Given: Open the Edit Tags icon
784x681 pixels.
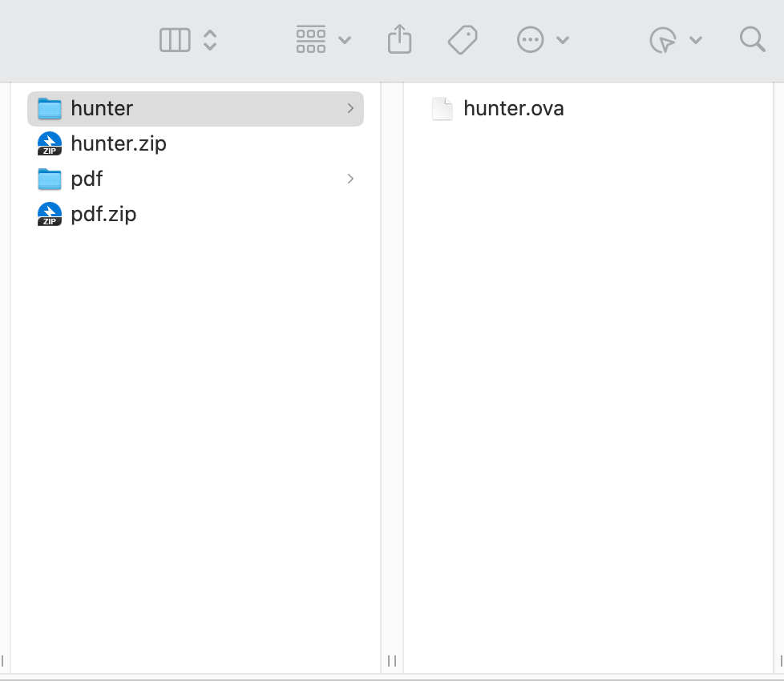Looking at the screenshot, I should pos(463,39).
